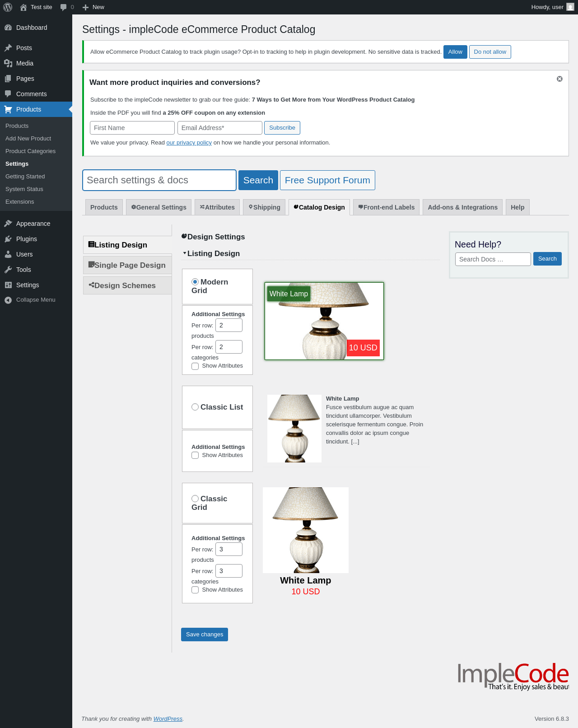
Task: Select the Modern Grid radio button
Action: point(195,282)
